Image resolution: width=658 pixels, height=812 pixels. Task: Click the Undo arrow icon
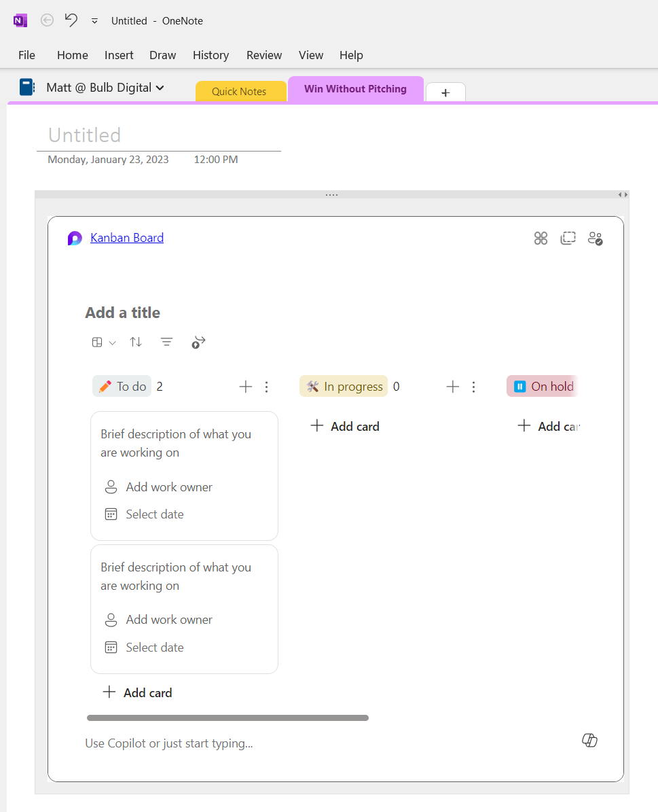(x=71, y=20)
